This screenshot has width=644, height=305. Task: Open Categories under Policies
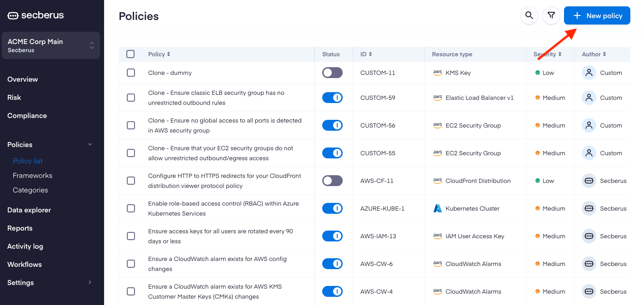[x=30, y=190]
